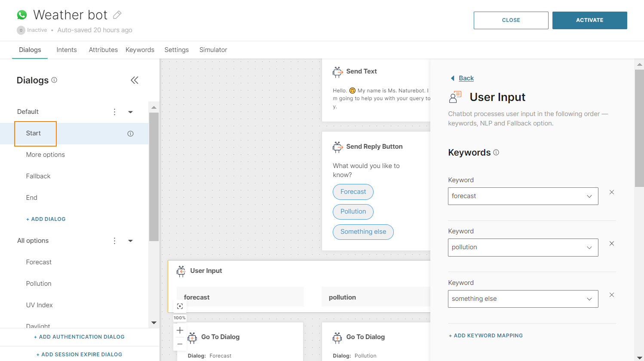The width and height of the screenshot is (644, 361).
Task: Switch to the Intents tab
Action: click(67, 50)
